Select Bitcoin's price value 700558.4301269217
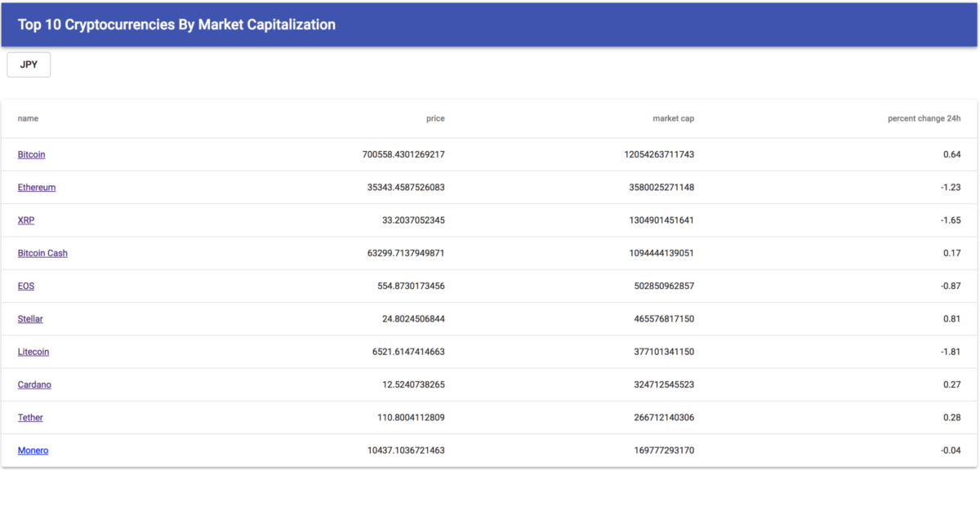 tap(403, 154)
